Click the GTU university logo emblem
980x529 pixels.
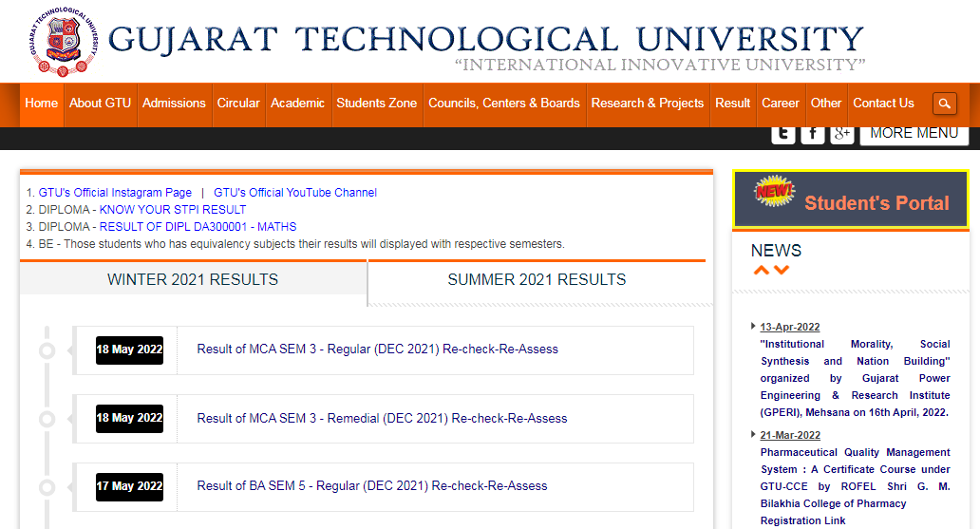[64, 41]
